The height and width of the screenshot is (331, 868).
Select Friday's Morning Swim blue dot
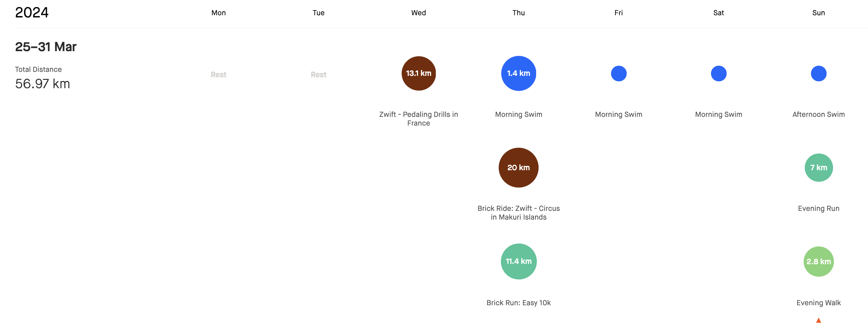point(618,74)
